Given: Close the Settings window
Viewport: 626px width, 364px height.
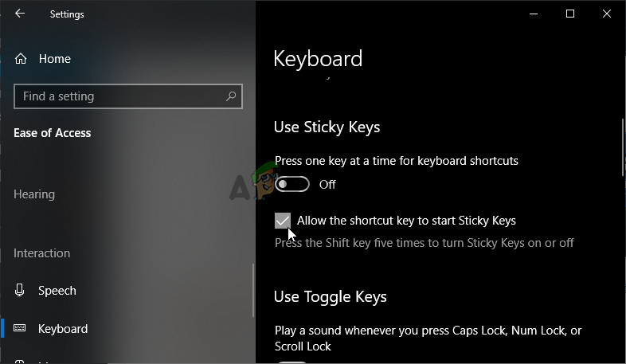Looking at the screenshot, I should (607, 14).
